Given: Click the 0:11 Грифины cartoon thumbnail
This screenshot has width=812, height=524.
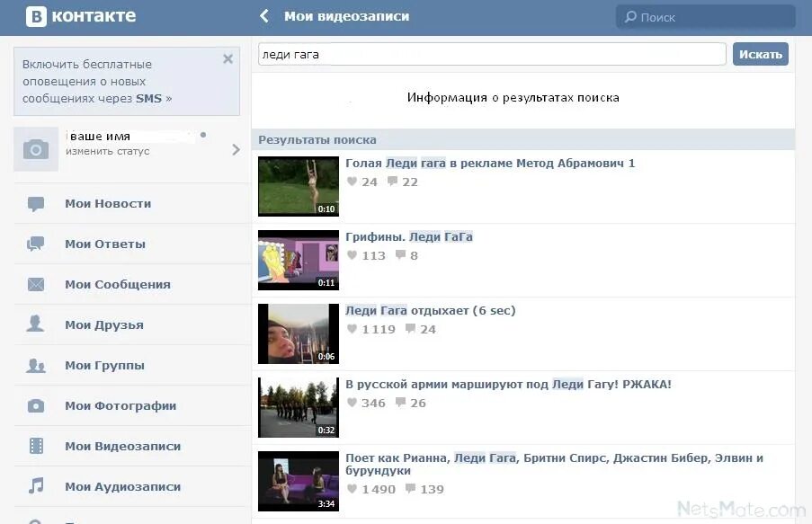Looking at the screenshot, I should tap(299, 260).
